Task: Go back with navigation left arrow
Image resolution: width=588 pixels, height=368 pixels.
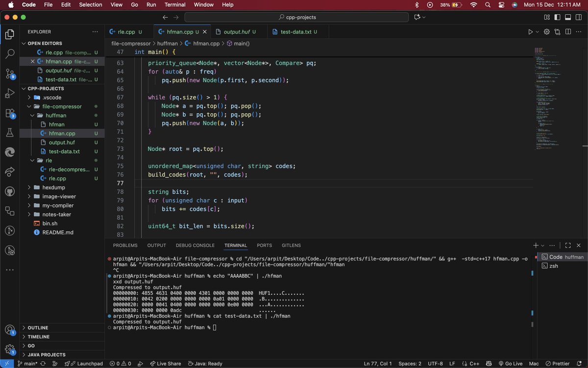Action: coord(165,17)
